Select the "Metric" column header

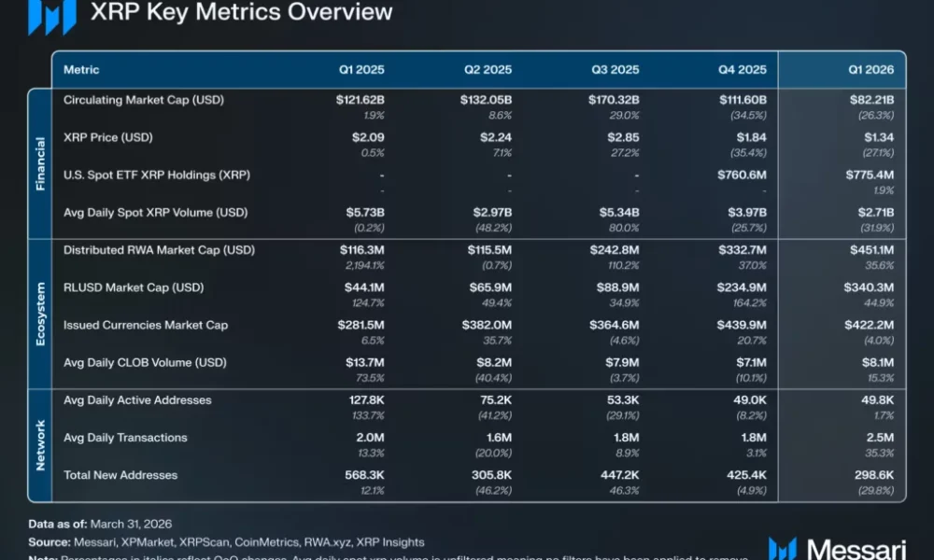(x=81, y=70)
